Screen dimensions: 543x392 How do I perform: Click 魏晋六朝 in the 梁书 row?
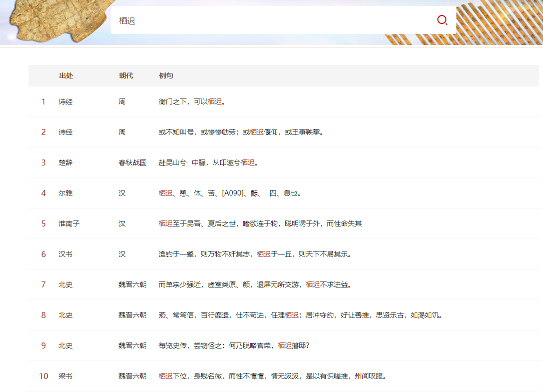click(132, 375)
